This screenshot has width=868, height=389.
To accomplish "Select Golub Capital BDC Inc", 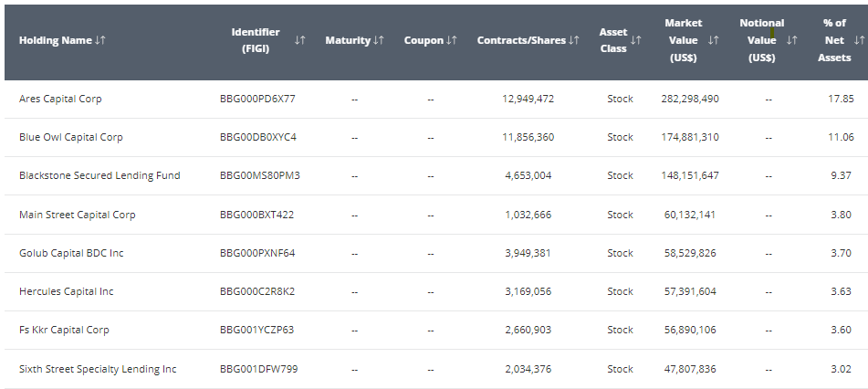I will [71, 253].
